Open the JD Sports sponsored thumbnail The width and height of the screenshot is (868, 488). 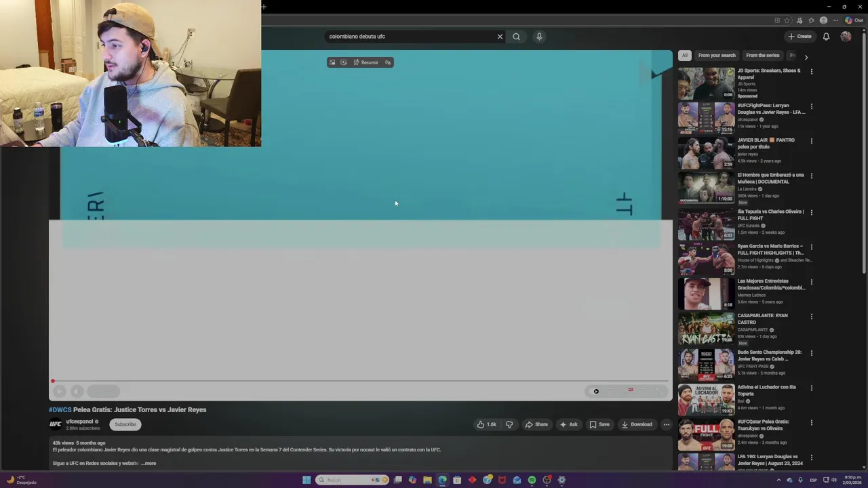pyautogui.click(x=706, y=83)
